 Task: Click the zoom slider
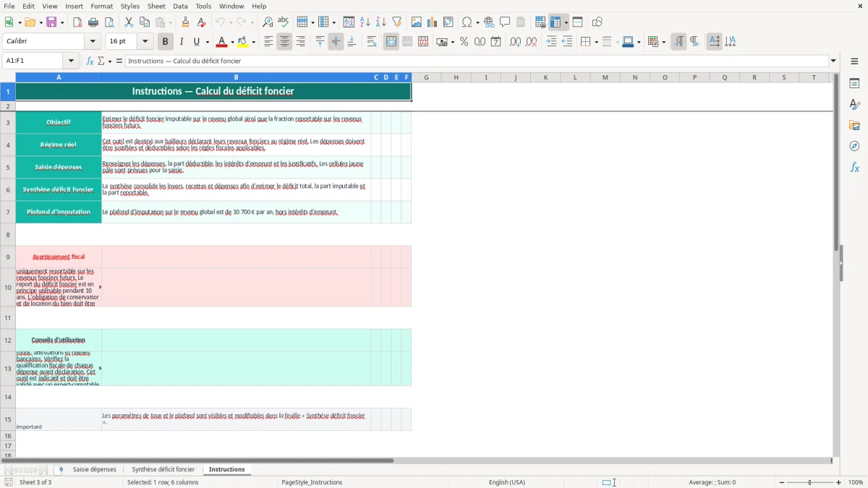coord(809,482)
